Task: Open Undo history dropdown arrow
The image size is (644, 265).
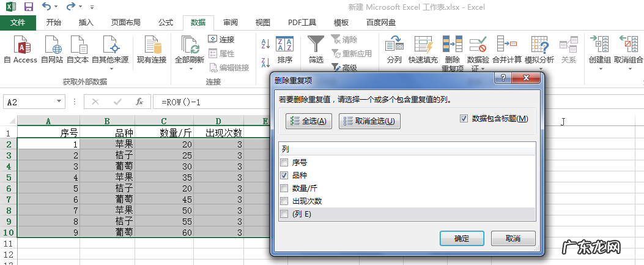Action: pyautogui.click(x=56, y=7)
